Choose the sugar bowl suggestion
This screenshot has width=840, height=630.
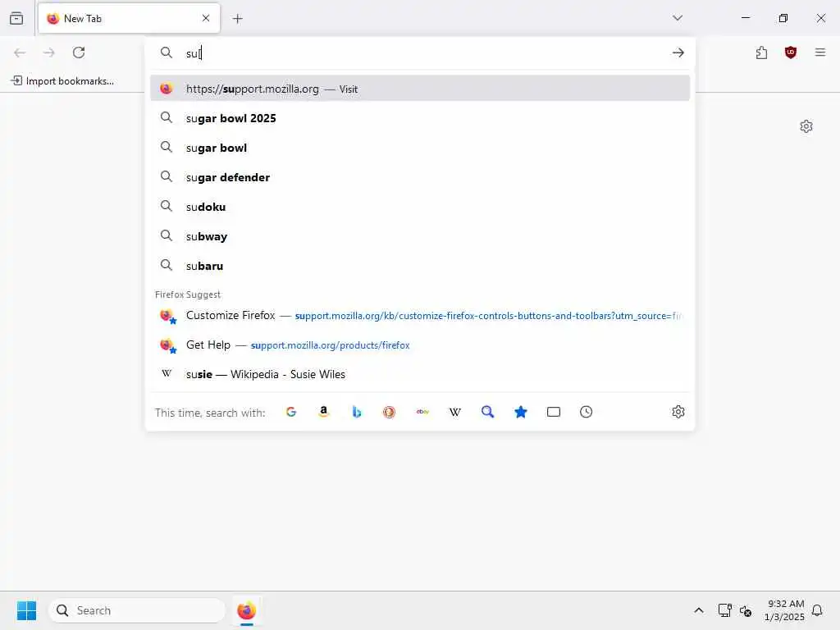(420, 148)
